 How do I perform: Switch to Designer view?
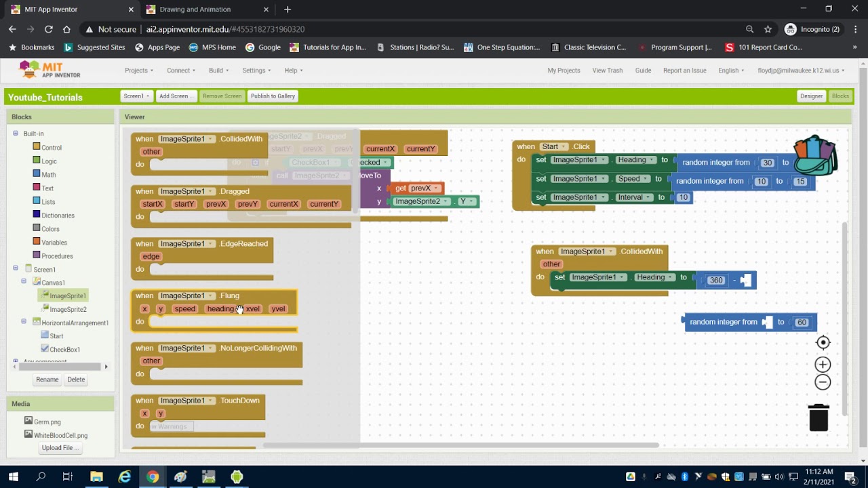pos(811,96)
